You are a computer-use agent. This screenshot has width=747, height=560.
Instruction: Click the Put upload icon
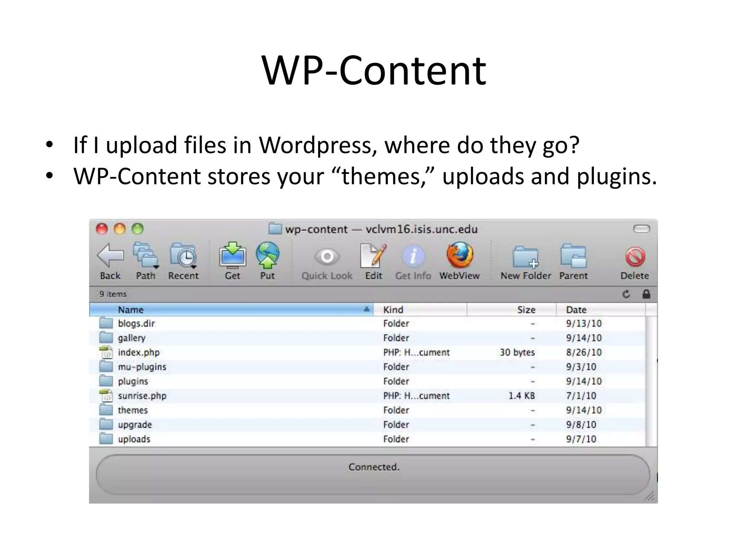267,255
